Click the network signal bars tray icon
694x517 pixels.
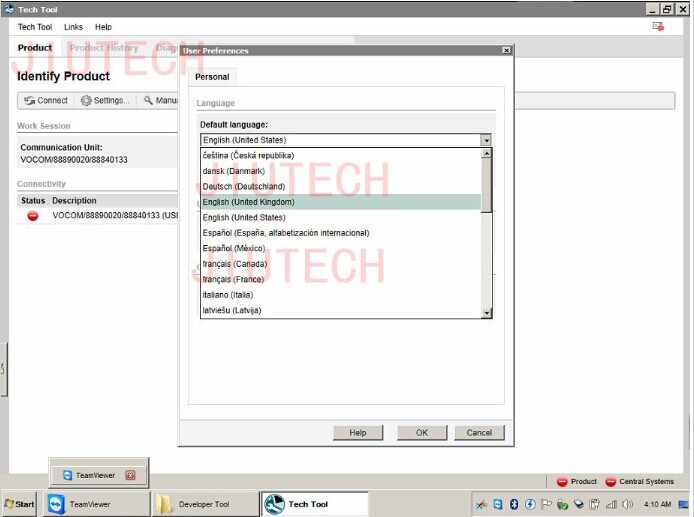[612, 504]
